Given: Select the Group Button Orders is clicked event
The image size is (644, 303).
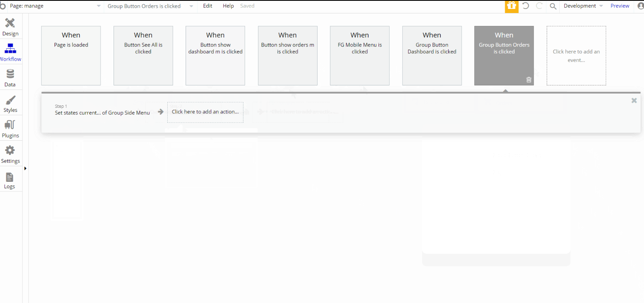Looking at the screenshot, I should point(504,56).
